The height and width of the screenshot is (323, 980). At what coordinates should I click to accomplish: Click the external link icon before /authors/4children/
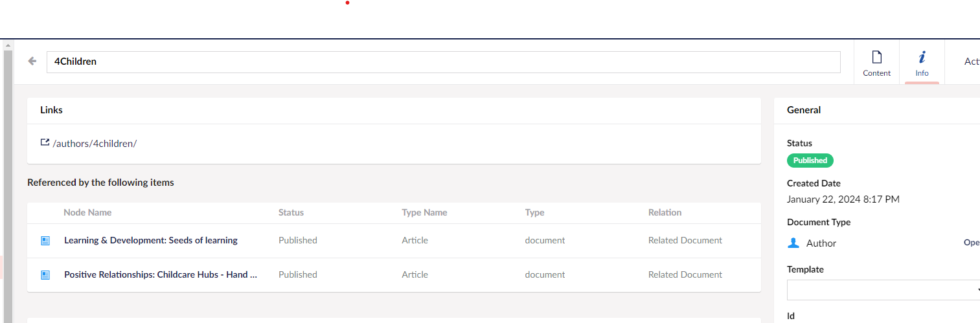(x=45, y=142)
